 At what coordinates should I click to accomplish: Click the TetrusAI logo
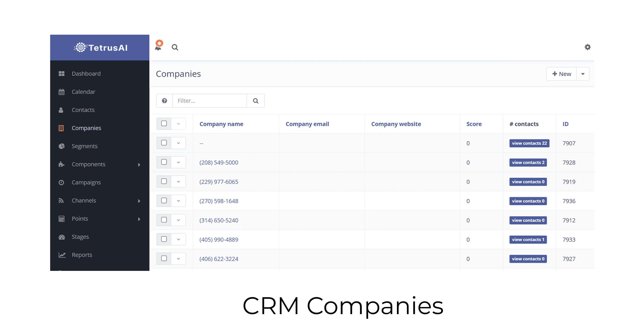(x=100, y=47)
